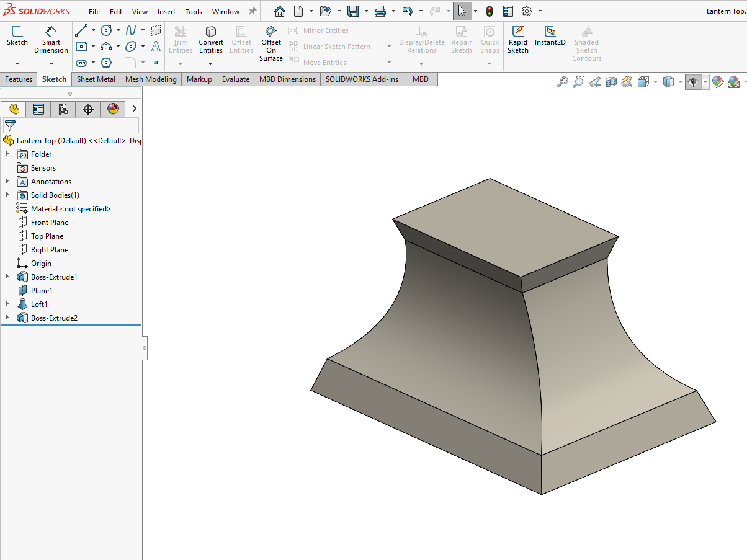The height and width of the screenshot is (560, 747).
Task: Create a New document
Action: pyautogui.click(x=299, y=11)
